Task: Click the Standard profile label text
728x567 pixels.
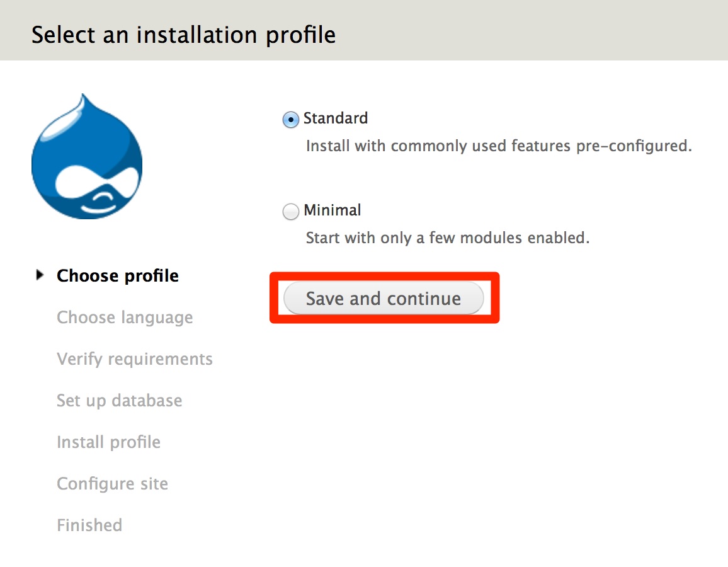Action: point(336,118)
